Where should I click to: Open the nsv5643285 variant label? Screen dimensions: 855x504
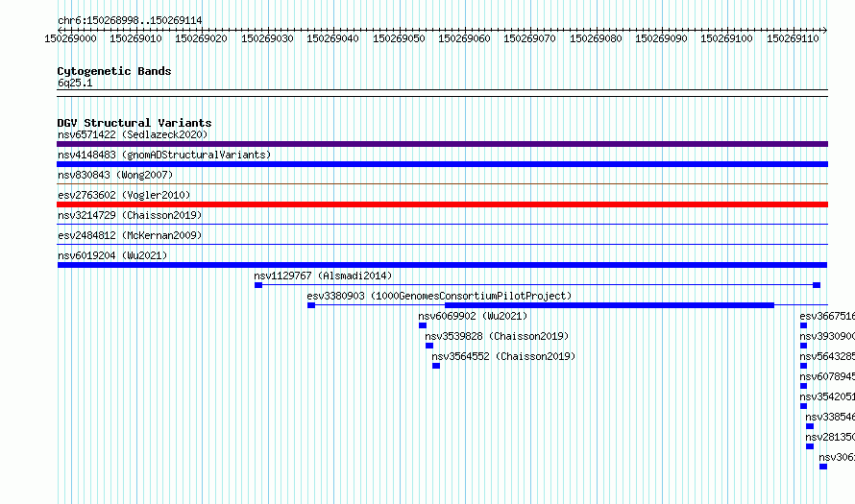(827, 356)
